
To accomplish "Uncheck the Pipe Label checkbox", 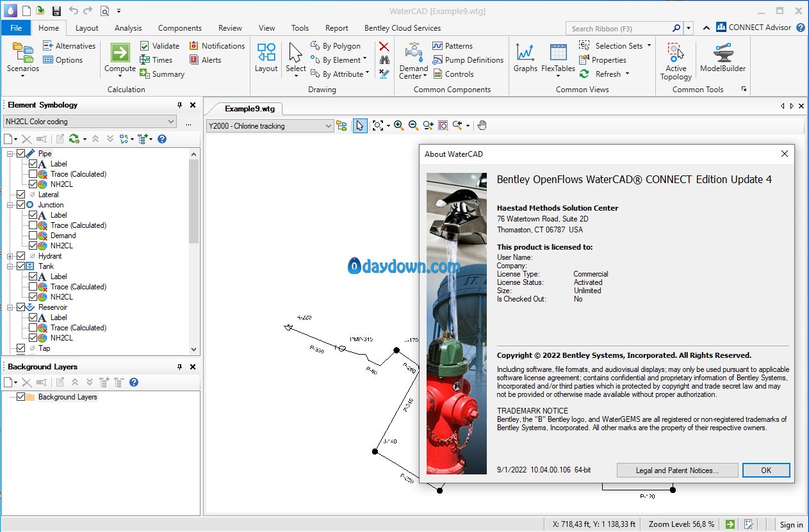I will pos(33,164).
